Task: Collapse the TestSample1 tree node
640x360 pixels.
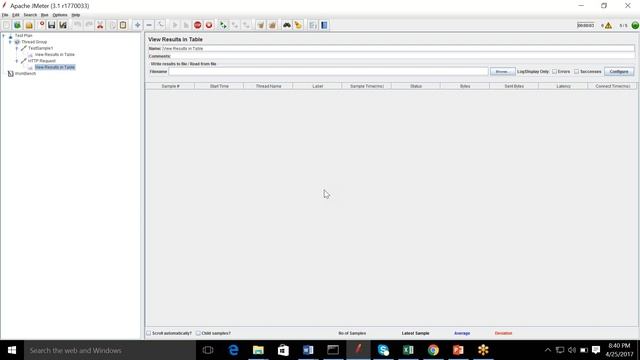Action: (17, 48)
